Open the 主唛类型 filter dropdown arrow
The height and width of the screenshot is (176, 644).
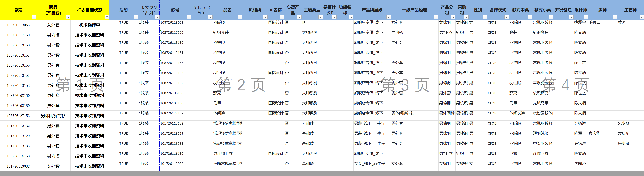click(320, 17)
